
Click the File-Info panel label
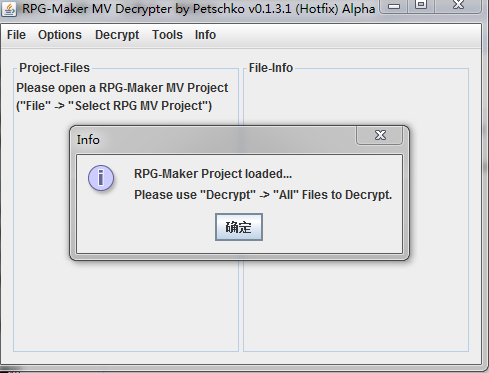tap(271, 68)
